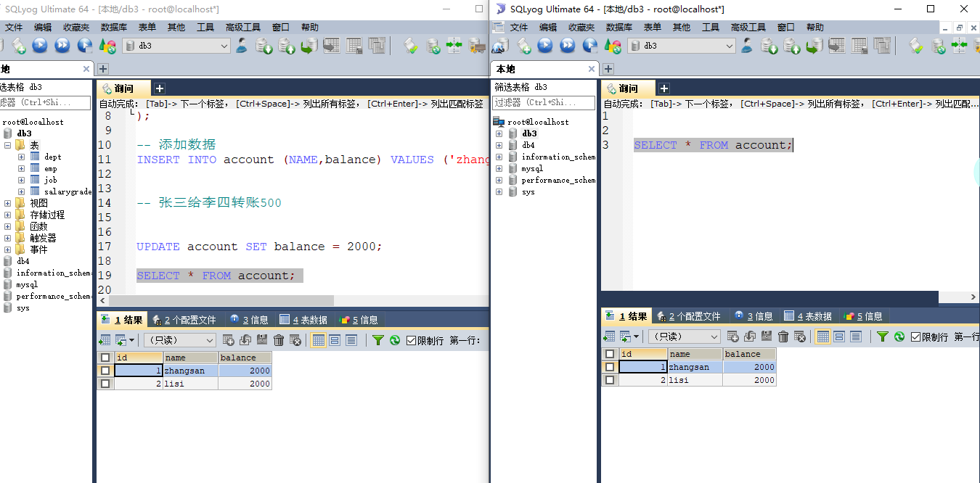This screenshot has height=483, width=980.
Task: Toggle 限制行 checkbox in left result pane
Action: 412,340
